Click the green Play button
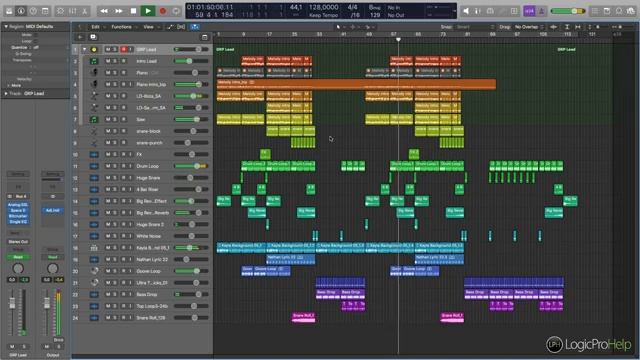 [148, 11]
